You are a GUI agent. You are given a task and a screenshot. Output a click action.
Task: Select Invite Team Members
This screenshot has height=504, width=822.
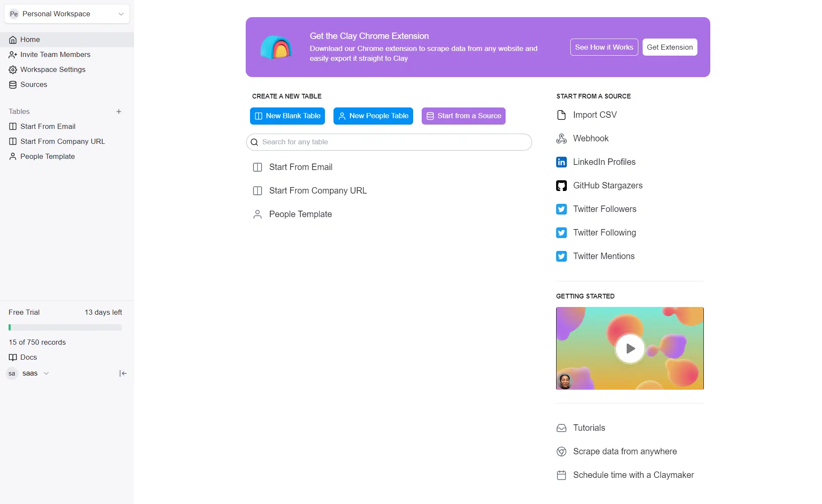click(x=55, y=54)
